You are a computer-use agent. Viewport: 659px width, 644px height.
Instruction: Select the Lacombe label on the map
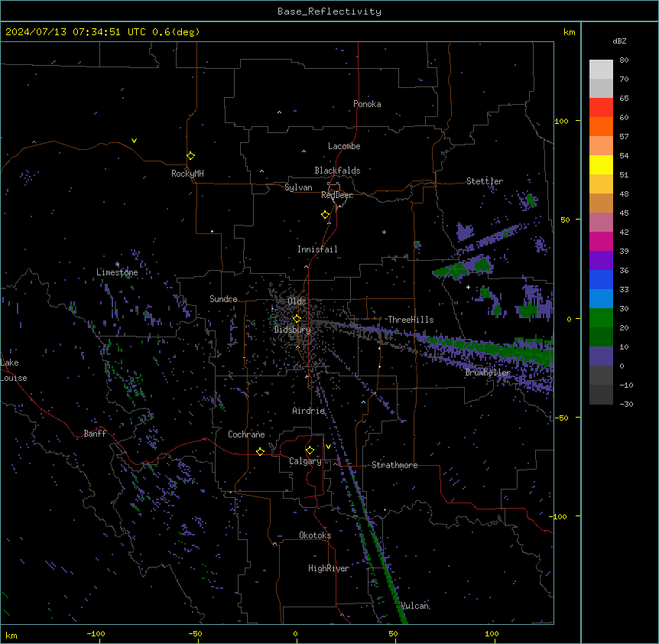click(x=344, y=146)
